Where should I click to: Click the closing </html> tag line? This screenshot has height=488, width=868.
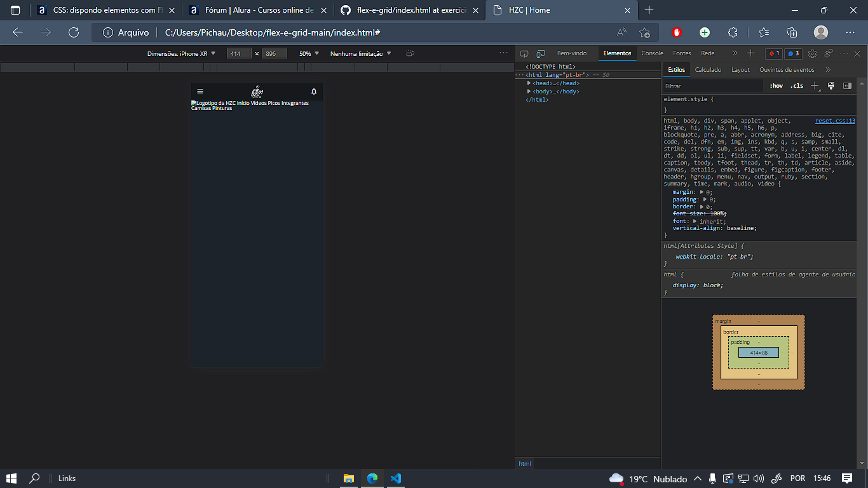pos(537,100)
